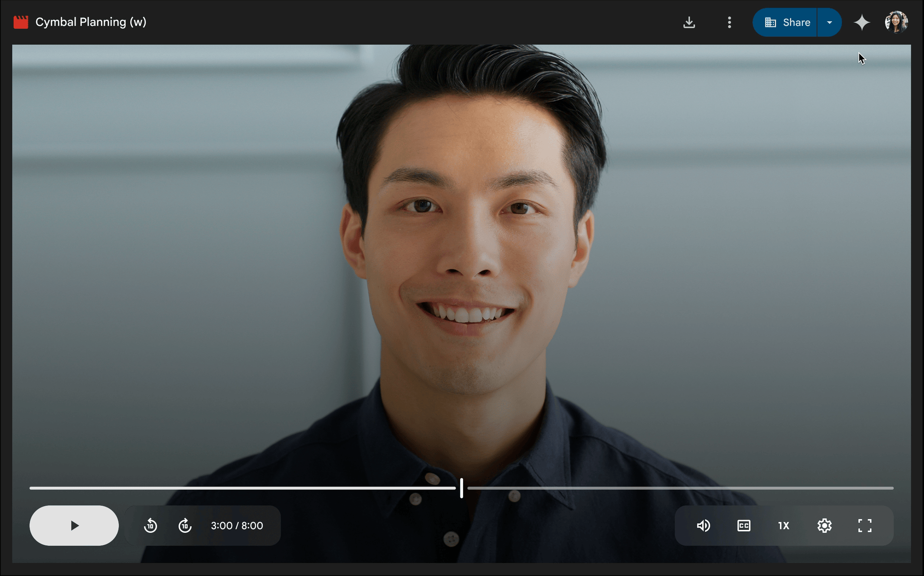Click the red Vids app logo
Image resolution: width=924 pixels, height=576 pixels.
coord(21,21)
